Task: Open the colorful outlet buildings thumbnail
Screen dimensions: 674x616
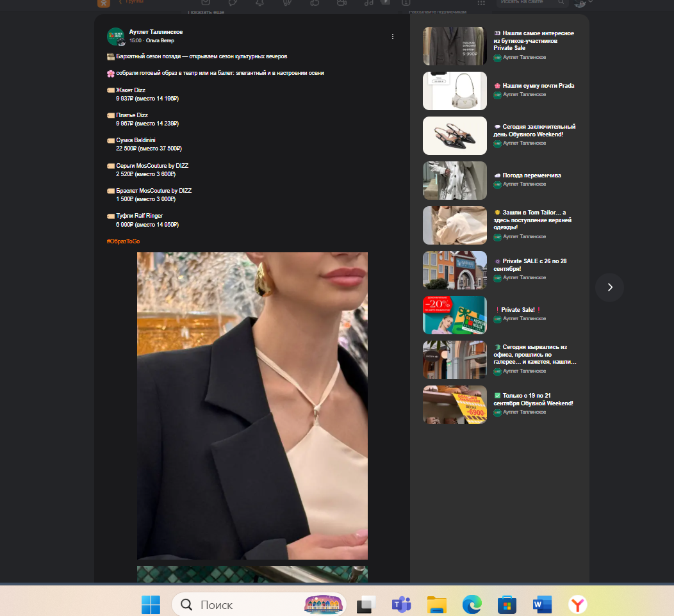Action: pyautogui.click(x=455, y=270)
